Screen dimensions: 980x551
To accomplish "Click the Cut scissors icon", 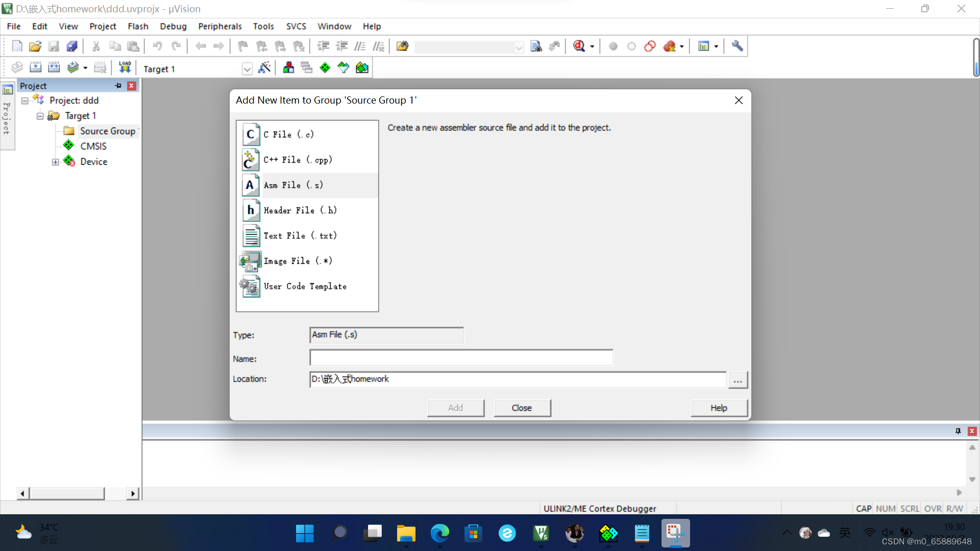I will coord(96,46).
